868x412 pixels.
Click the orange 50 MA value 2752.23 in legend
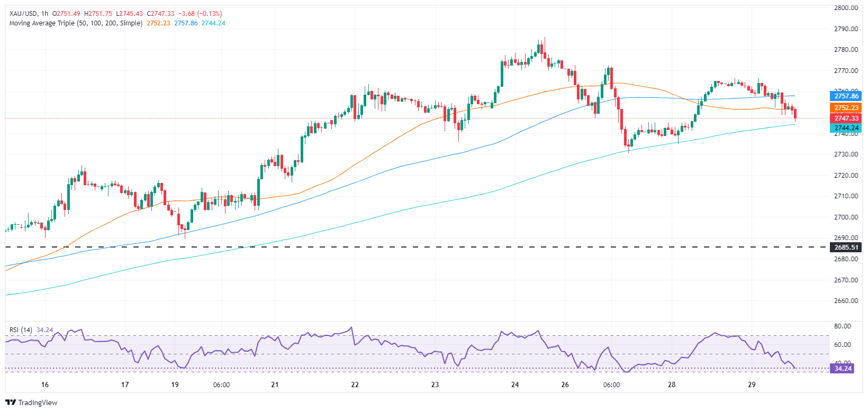(158, 23)
